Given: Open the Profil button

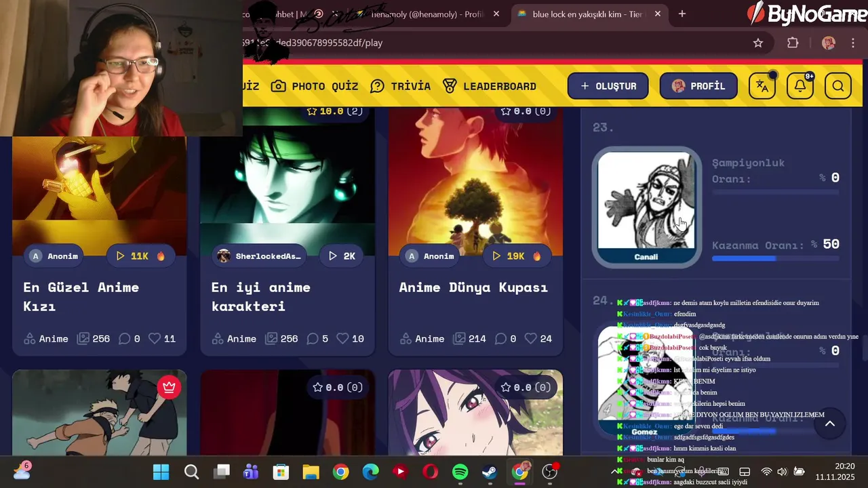Looking at the screenshot, I should click(698, 86).
